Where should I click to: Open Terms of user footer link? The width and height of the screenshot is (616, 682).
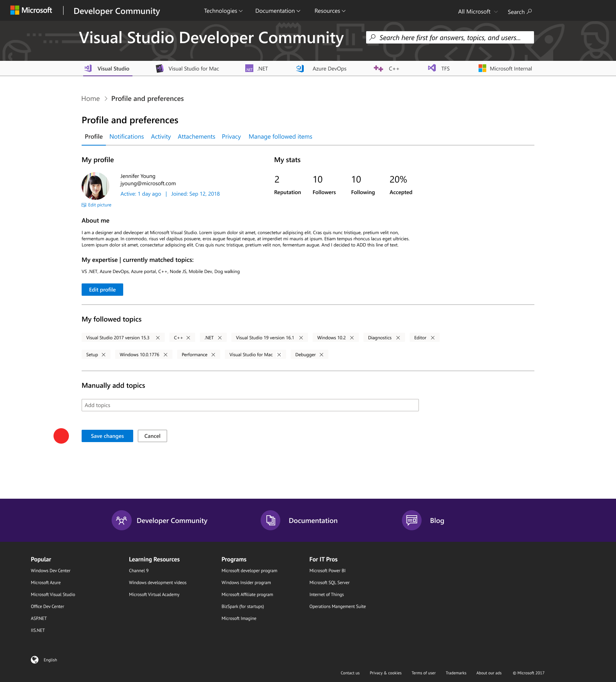423,673
